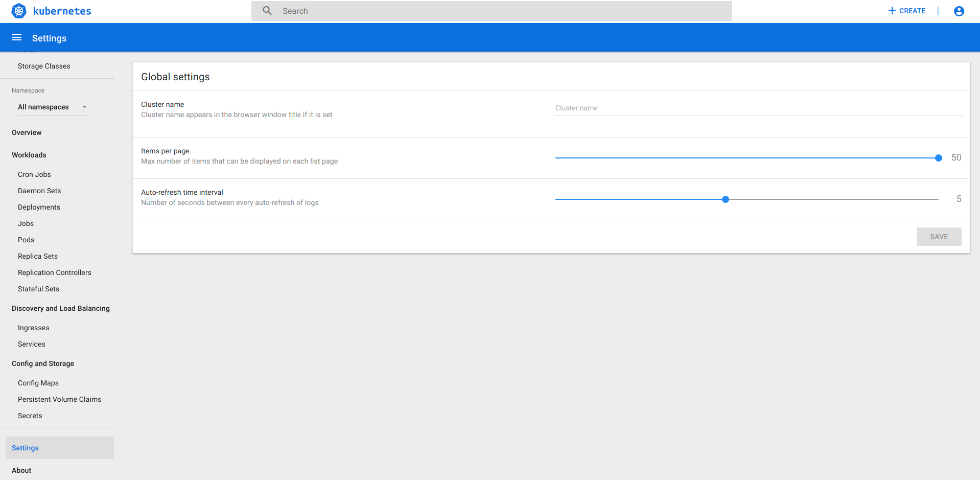Open Persistent Volume Claims

pos(59,399)
